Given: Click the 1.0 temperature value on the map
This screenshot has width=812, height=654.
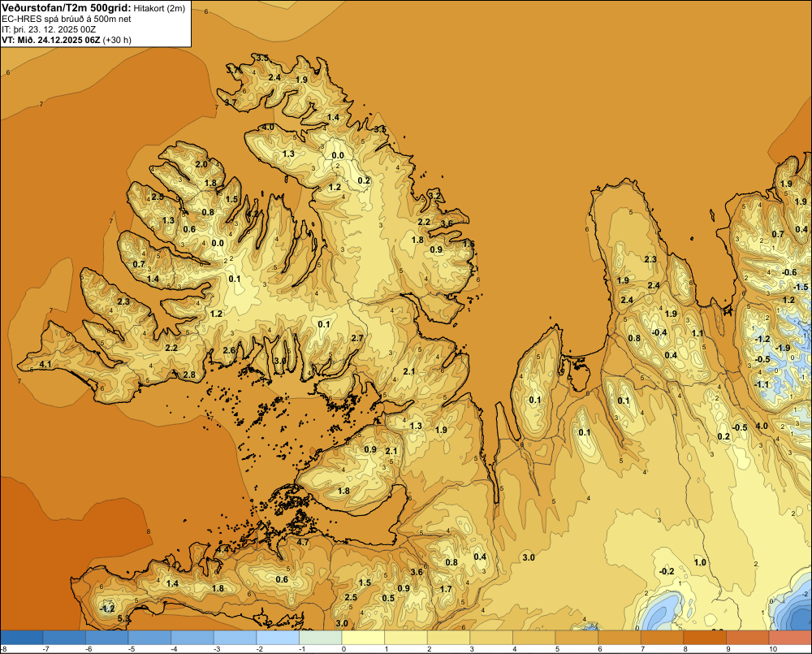Looking at the screenshot, I should (x=700, y=562).
